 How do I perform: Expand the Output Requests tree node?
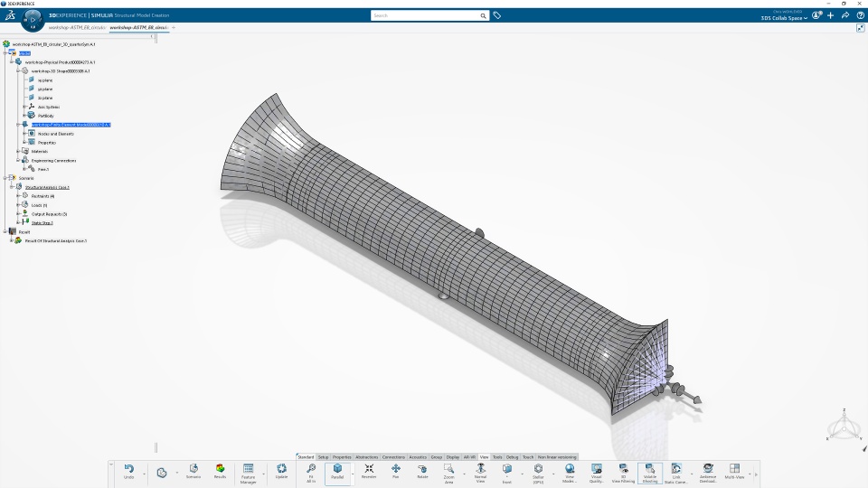coord(18,213)
